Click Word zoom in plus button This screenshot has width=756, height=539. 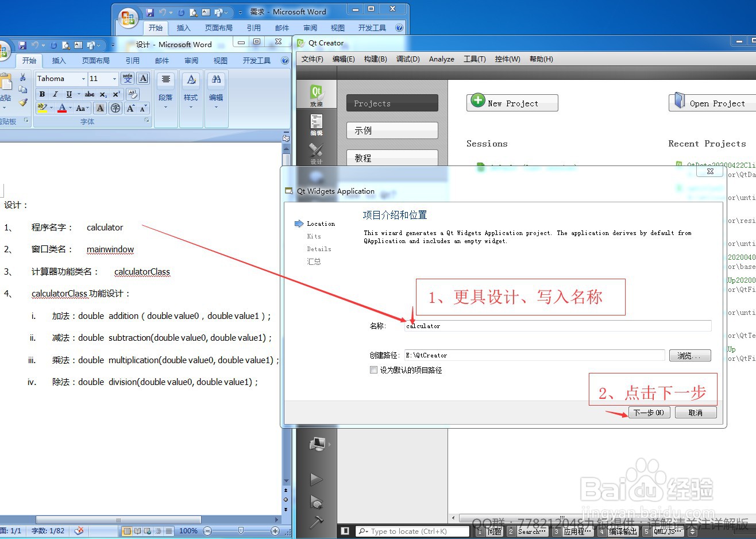coord(275,531)
